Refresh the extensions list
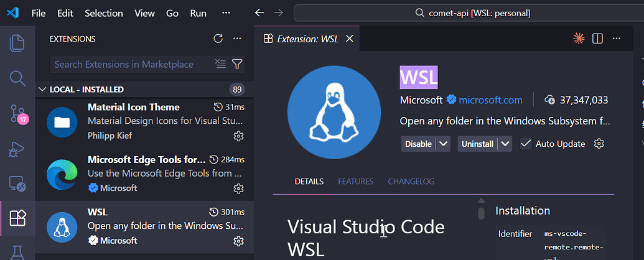This screenshot has width=644, height=260. (x=218, y=39)
